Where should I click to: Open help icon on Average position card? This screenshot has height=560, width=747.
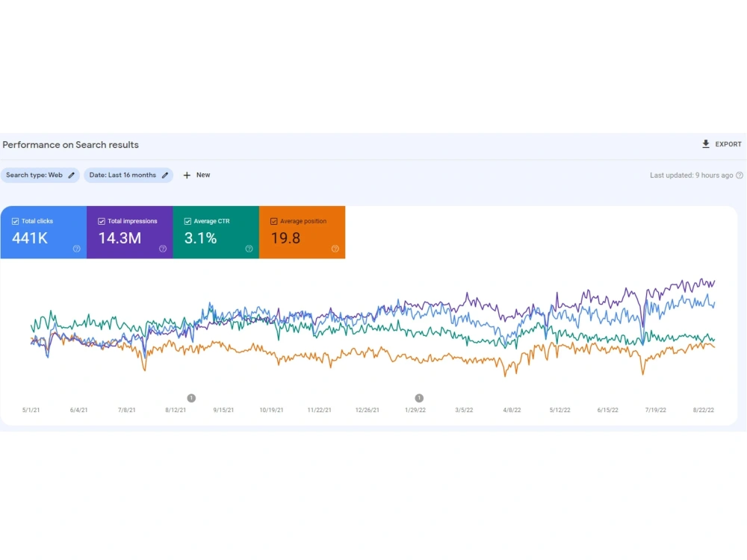335,249
